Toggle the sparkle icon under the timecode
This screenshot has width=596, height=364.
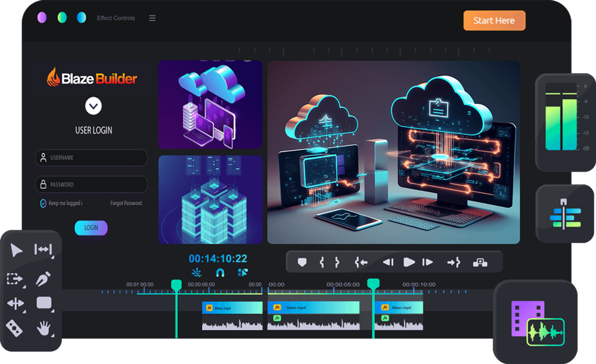tap(197, 272)
